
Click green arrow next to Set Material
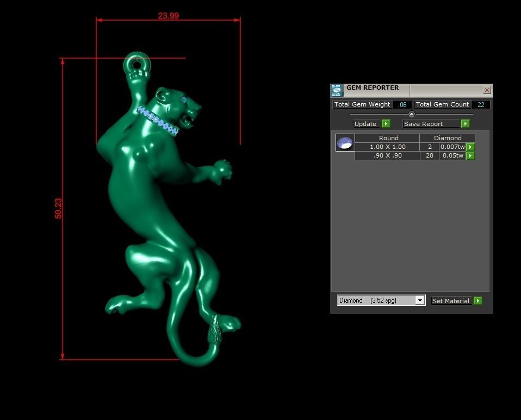tap(478, 300)
